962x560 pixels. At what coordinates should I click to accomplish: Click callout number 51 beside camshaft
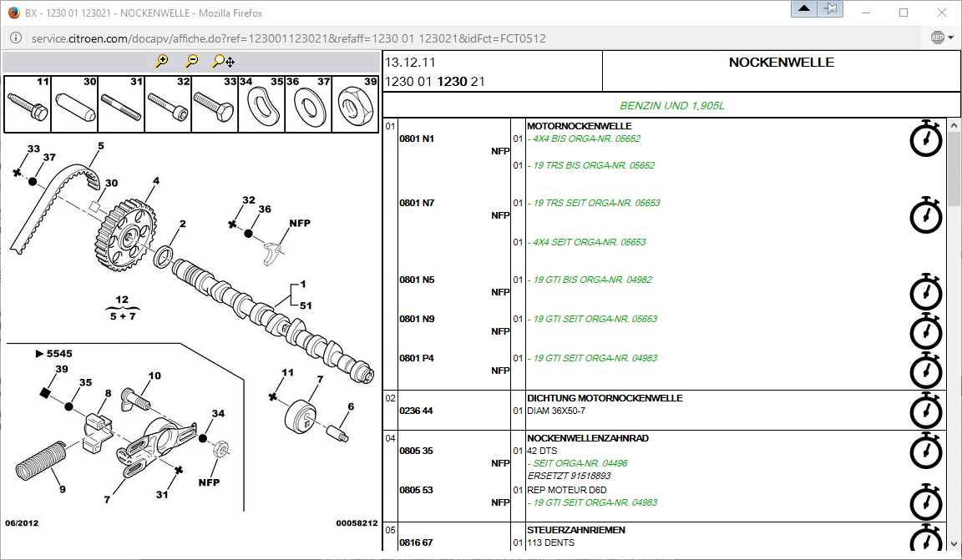[306, 305]
